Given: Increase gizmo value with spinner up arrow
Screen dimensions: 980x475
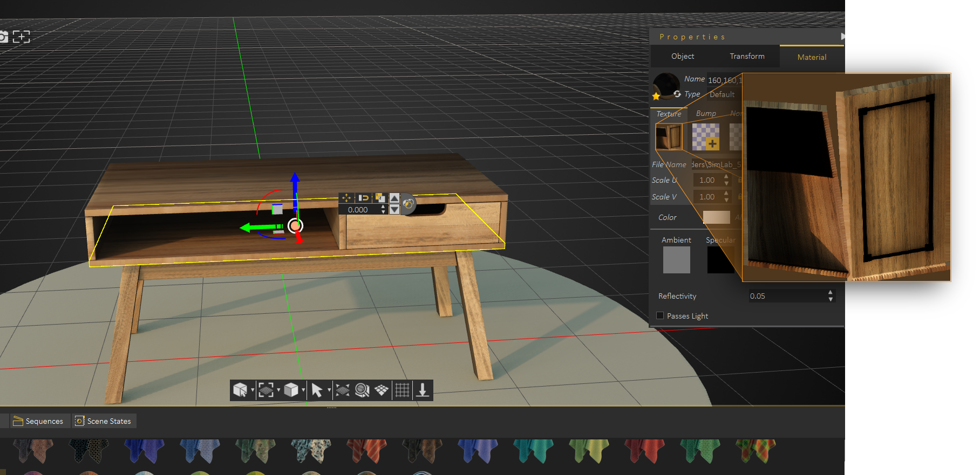Looking at the screenshot, I should coord(384,207).
